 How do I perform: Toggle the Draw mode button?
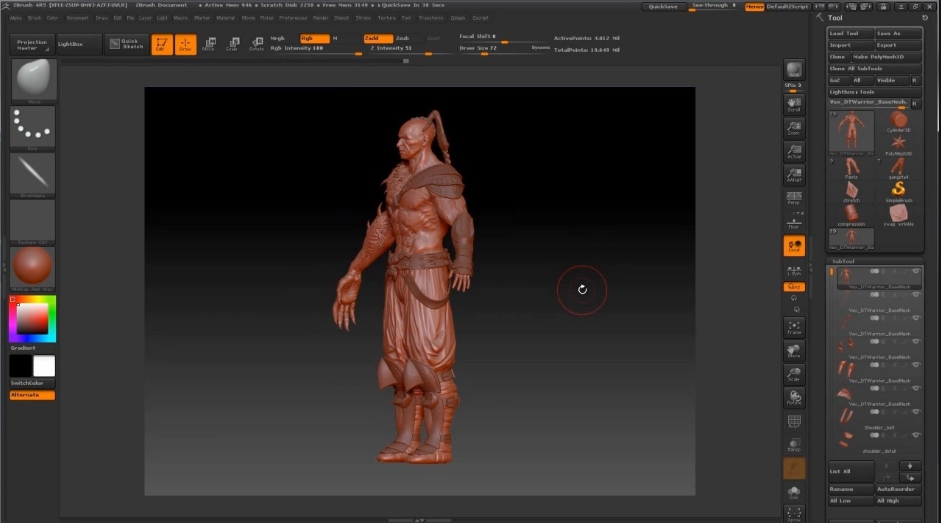coord(185,44)
